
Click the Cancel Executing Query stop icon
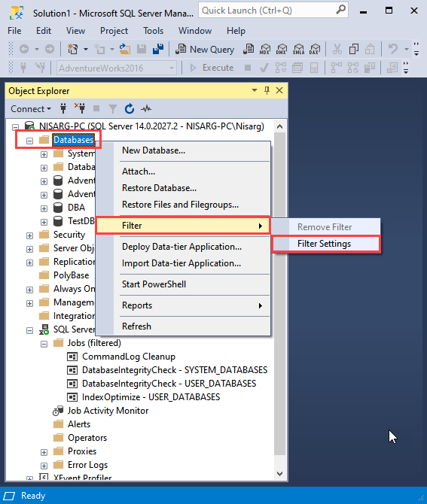[x=248, y=68]
